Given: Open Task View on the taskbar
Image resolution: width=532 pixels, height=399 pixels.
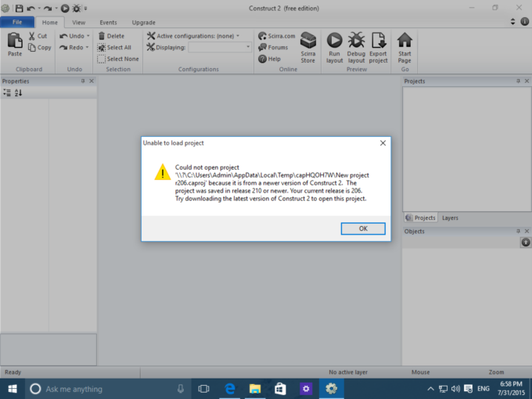Looking at the screenshot, I should (203, 389).
